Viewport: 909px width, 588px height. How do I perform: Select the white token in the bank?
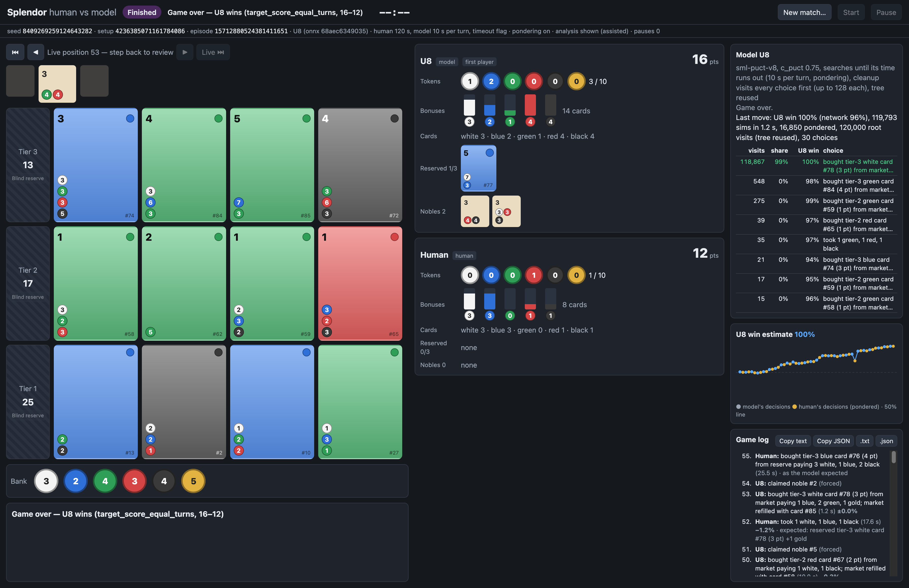(46, 481)
